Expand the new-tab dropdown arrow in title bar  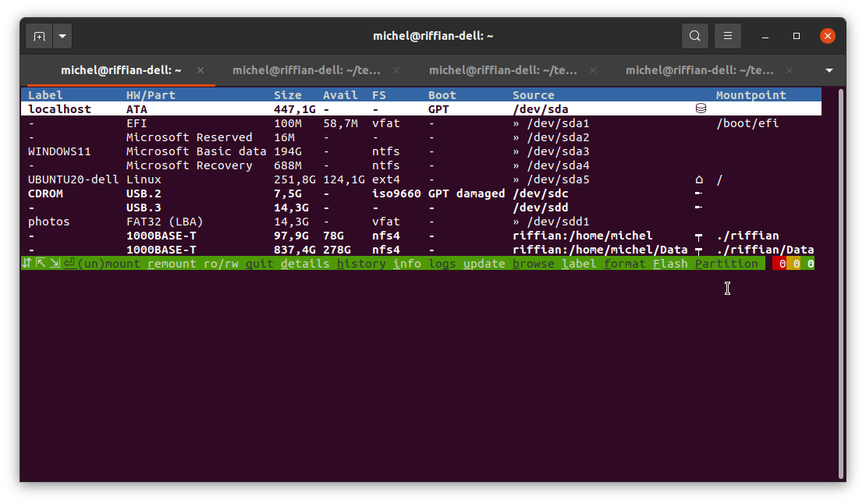pyautogui.click(x=62, y=37)
